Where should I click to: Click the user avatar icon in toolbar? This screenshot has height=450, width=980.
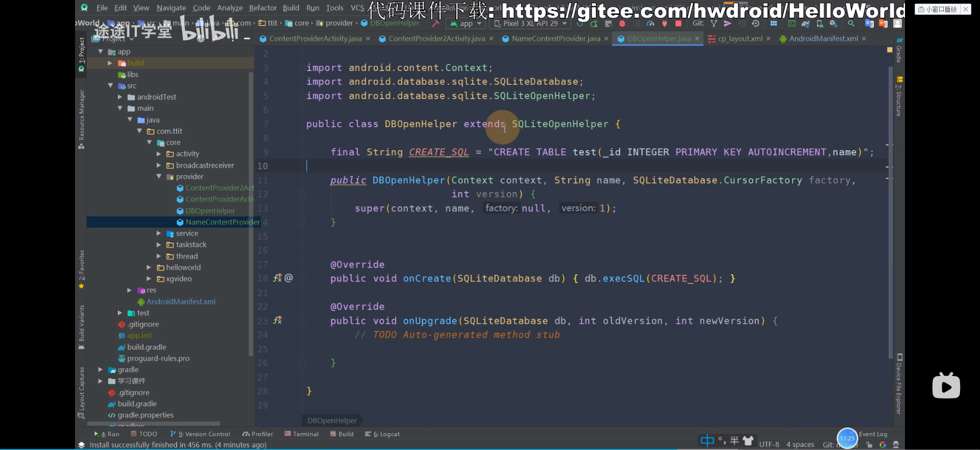[898, 23]
